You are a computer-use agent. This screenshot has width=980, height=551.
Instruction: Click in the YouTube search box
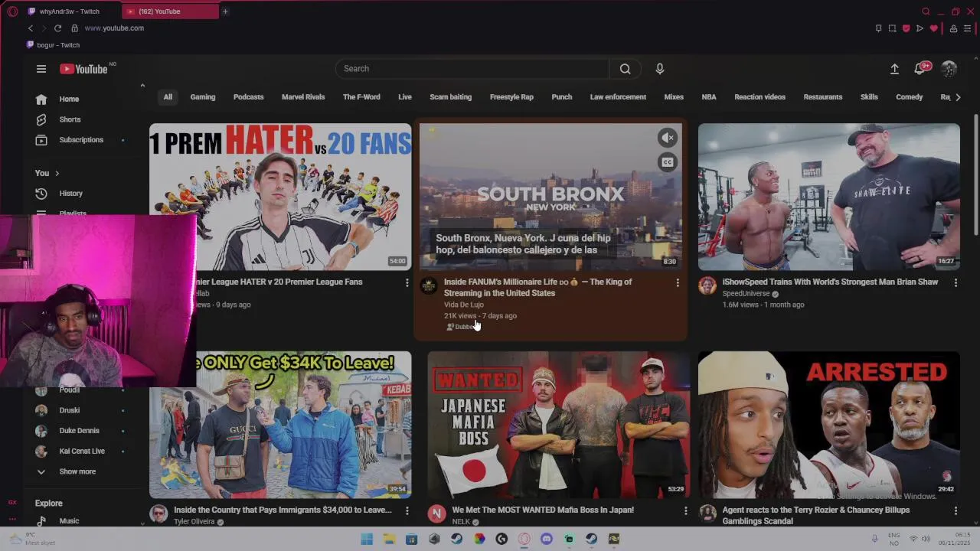pos(472,69)
